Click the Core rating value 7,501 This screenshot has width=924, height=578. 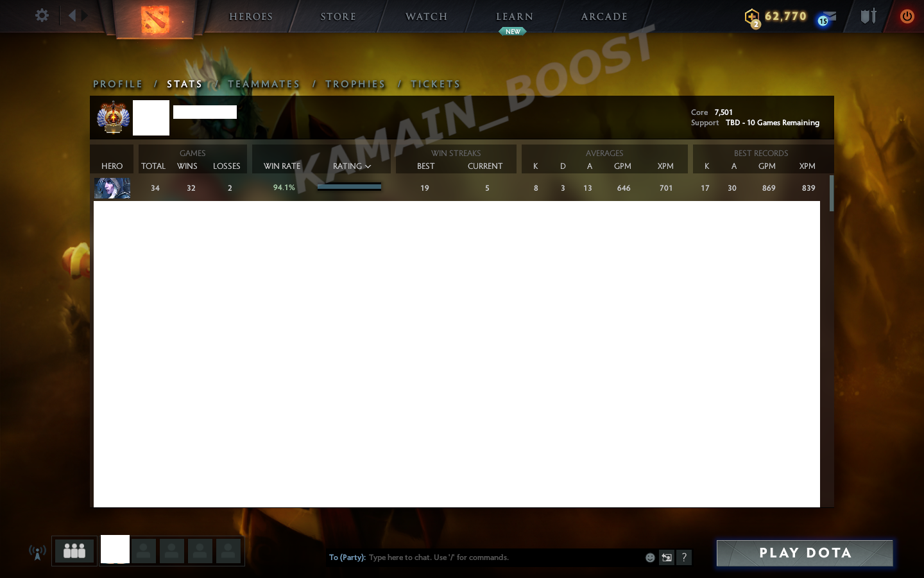723,112
